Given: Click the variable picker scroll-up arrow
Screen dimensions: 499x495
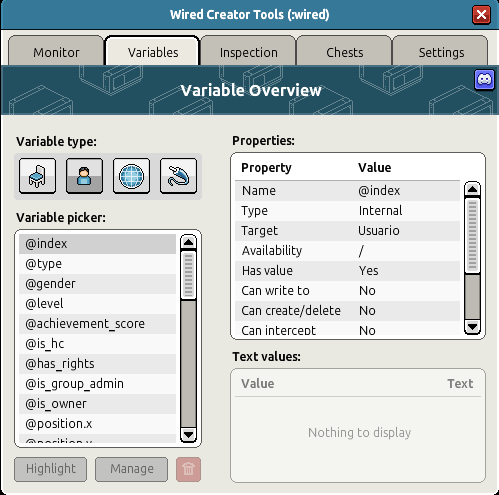Looking at the screenshot, I should pos(188,242).
